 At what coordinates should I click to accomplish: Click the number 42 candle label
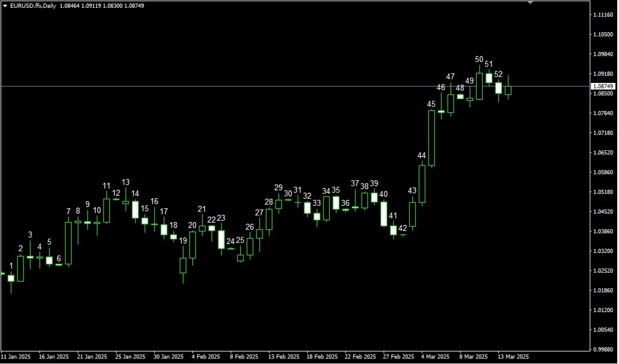[x=402, y=229]
